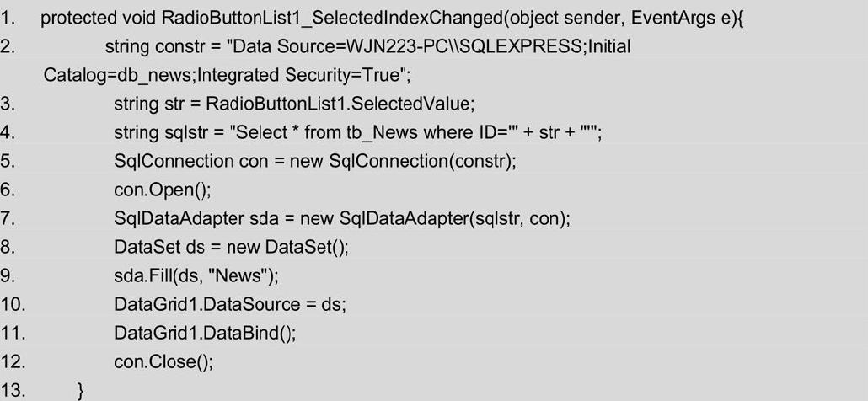The height and width of the screenshot is (401, 868).
Task: Click line number 7
Action: tap(8, 218)
